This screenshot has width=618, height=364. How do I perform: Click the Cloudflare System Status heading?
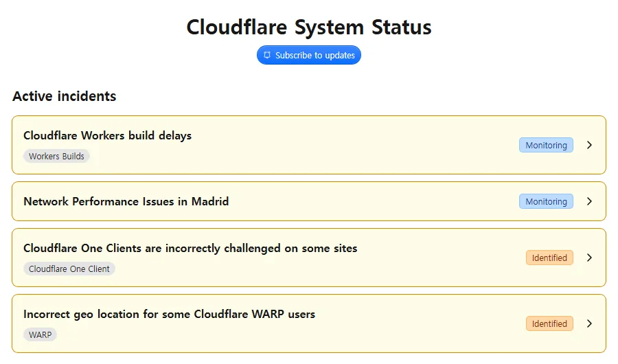309,27
